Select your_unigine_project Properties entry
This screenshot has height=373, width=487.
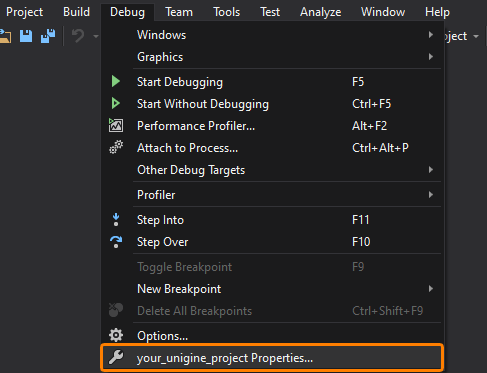pyautogui.click(x=272, y=357)
